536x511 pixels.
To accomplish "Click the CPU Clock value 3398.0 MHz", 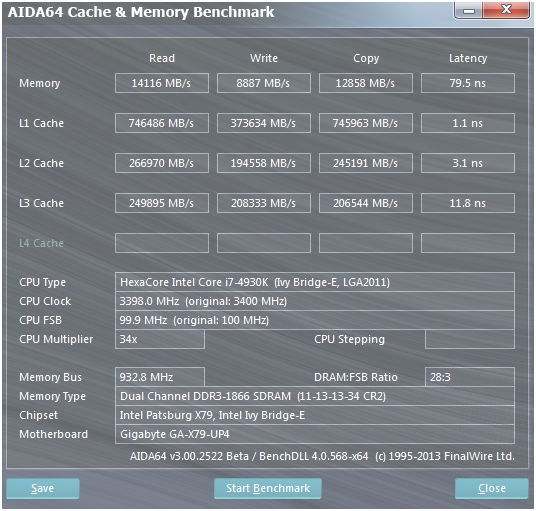I will (x=315, y=301).
